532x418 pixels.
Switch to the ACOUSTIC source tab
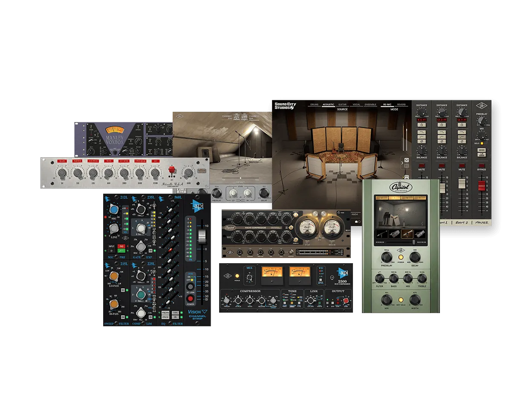[328, 104]
